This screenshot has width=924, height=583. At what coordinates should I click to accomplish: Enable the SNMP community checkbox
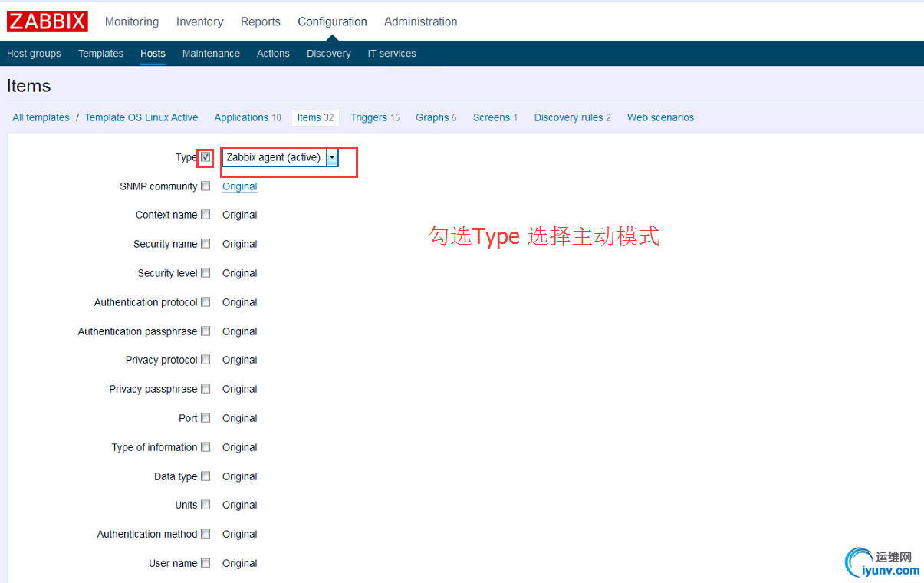click(x=206, y=186)
